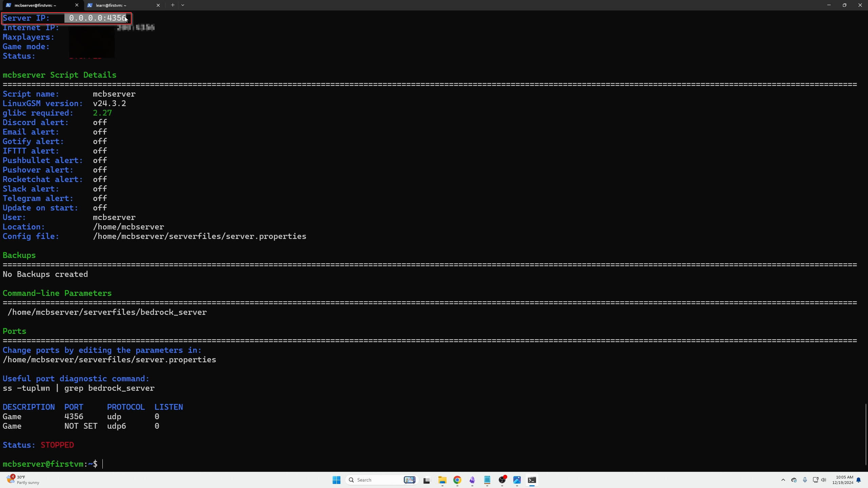Screen dimensions: 868x488
Task: Open OBS Studio from the taskbar
Action: pyautogui.click(x=502, y=480)
